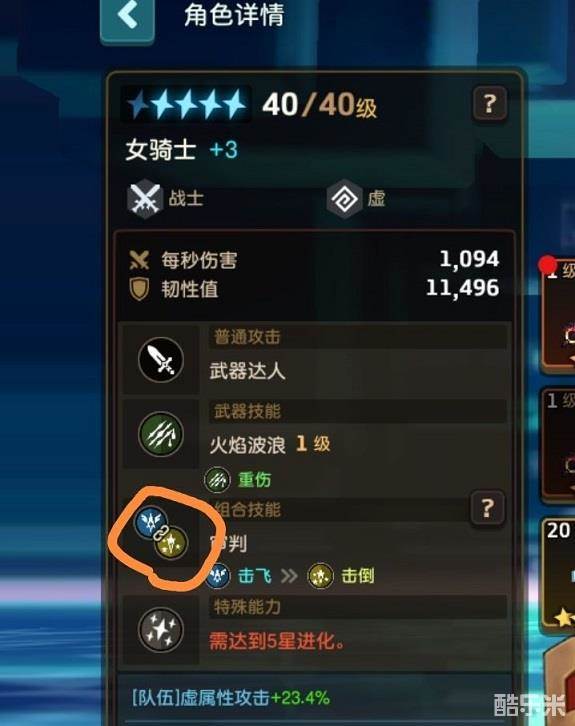Tap the blue 击飞 effect icon

[x=217, y=576]
